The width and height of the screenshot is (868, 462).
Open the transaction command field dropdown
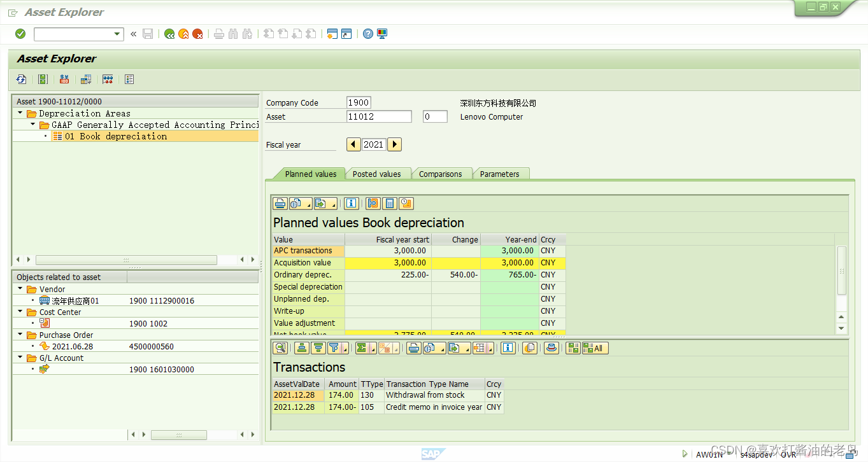[117, 34]
